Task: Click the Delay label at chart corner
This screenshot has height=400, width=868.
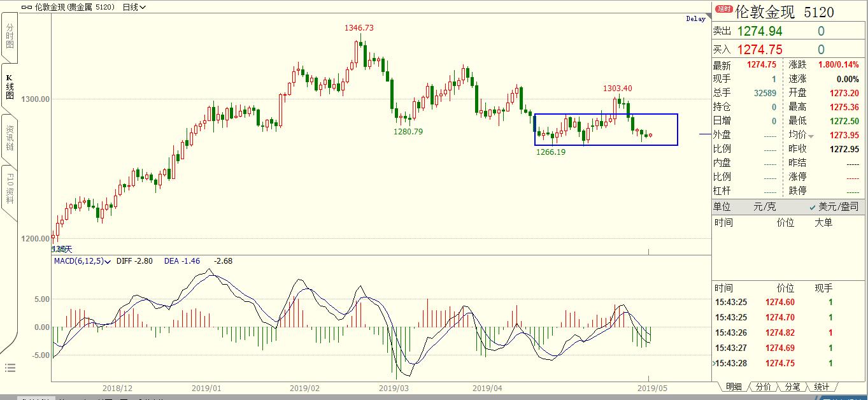Action: [695, 18]
